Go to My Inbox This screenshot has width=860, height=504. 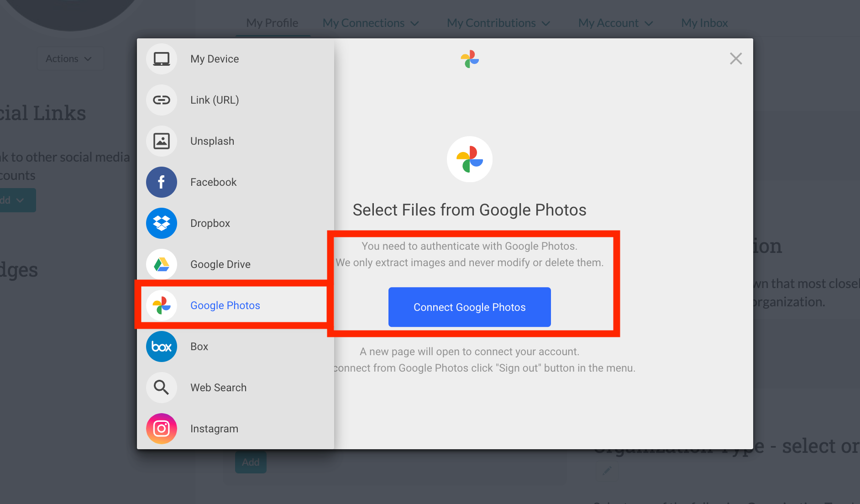[x=704, y=22]
